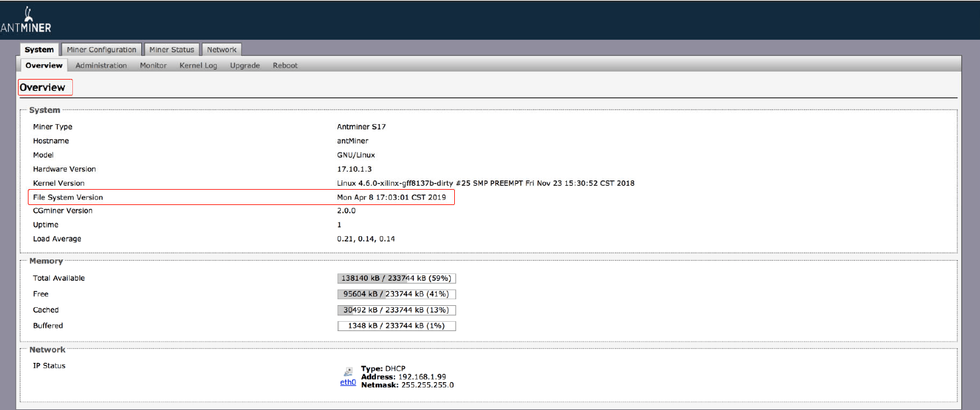
Task: Select the Overview sub-tab
Action: click(44, 66)
